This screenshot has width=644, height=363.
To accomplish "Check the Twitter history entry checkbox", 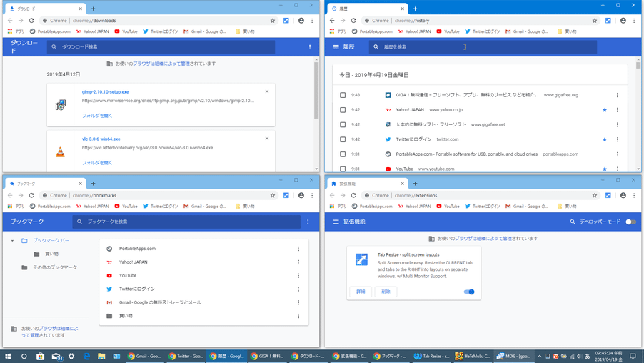I will point(343,139).
